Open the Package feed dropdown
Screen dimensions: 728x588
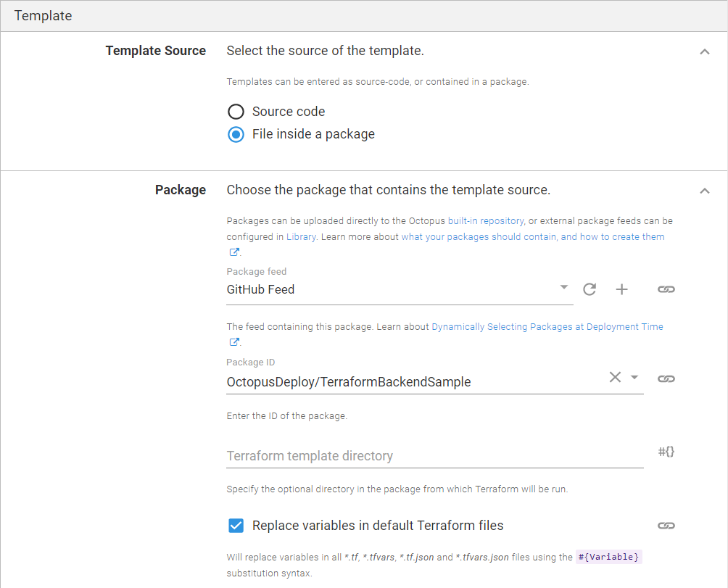pos(563,288)
